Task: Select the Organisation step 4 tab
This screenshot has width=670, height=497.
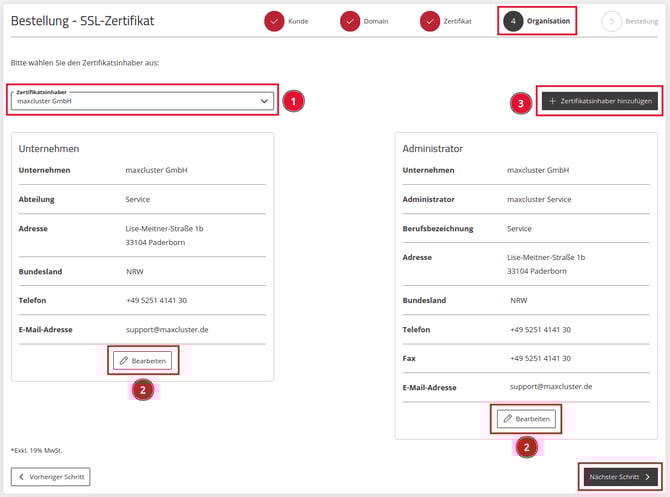Action: point(537,21)
